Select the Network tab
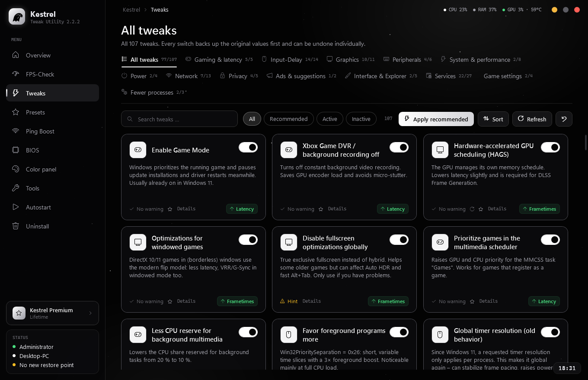The width and height of the screenshot is (588, 380). (189, 76)
